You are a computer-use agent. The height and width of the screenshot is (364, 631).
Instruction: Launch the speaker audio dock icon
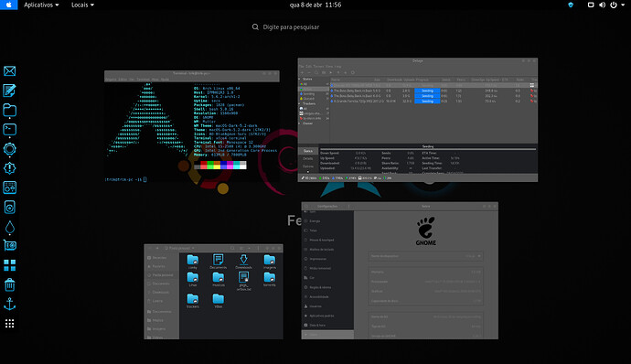point(10,207)
